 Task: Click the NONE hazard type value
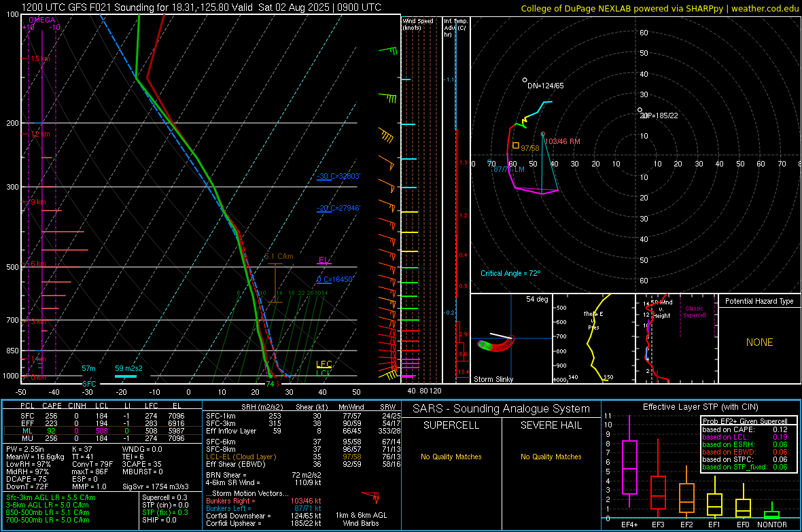(759, 342)
